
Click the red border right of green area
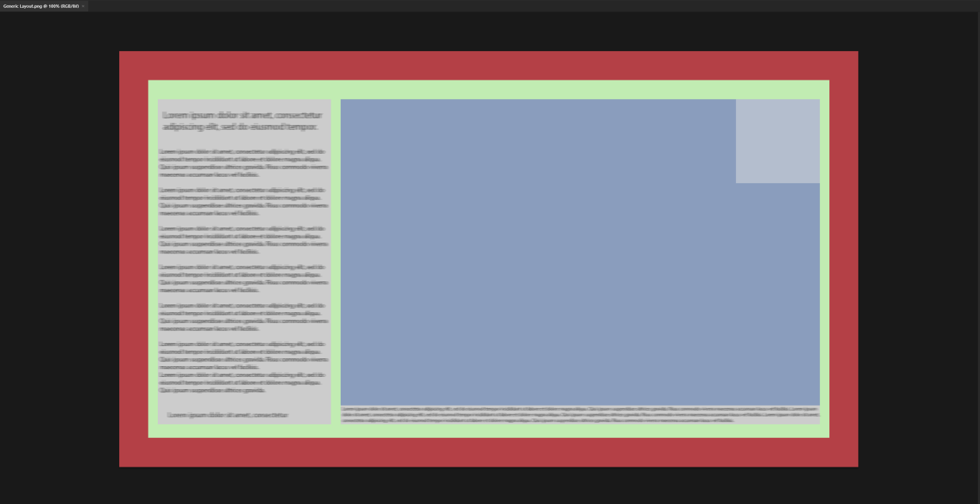[844, 258]
